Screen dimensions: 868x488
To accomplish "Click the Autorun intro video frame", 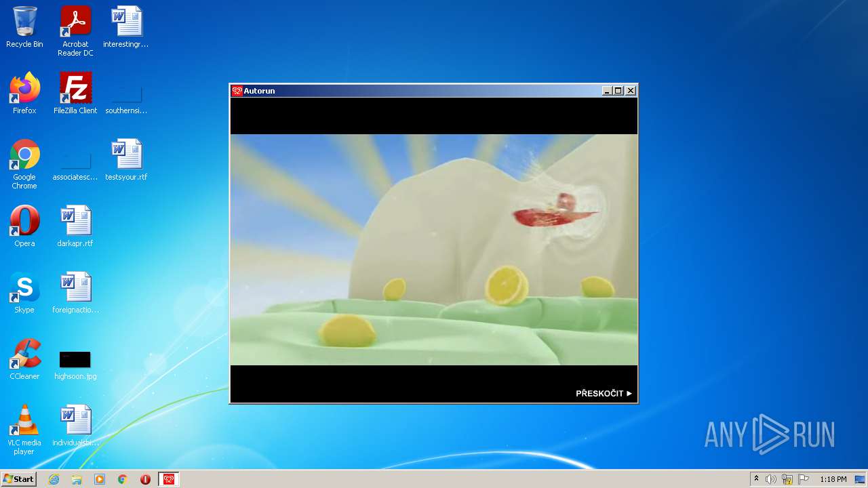I will (434, 249).
